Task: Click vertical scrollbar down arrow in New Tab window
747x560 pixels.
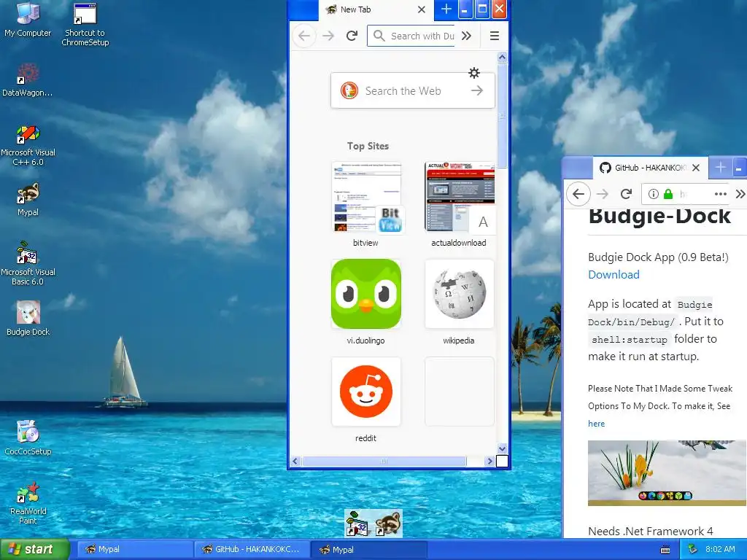Action: coord(502,448)
